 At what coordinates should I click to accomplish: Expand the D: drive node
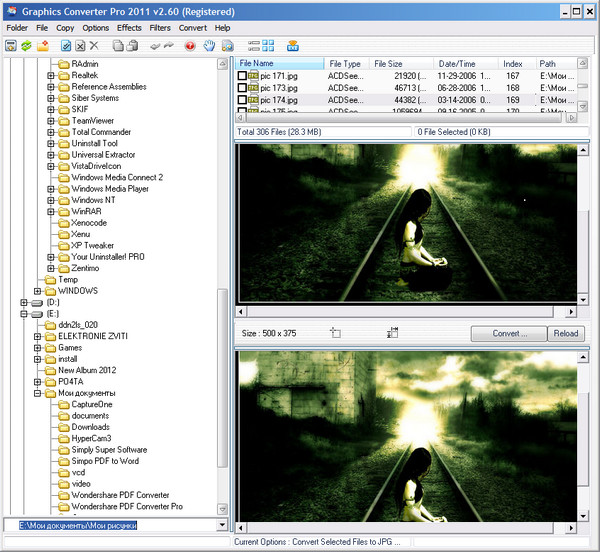tap(23, 302)
